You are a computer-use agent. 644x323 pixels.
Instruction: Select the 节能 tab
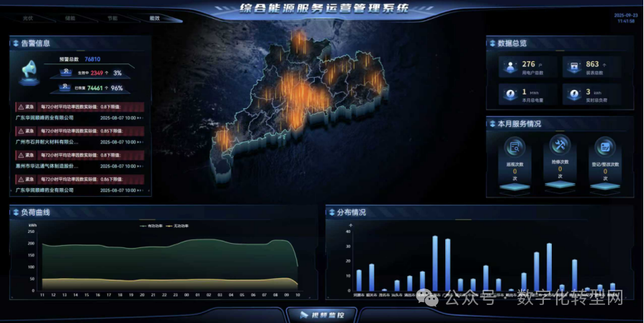point(112,18)
